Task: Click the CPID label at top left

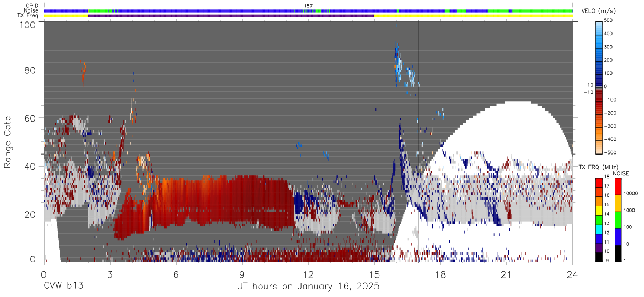Action: tap(31, 6)
